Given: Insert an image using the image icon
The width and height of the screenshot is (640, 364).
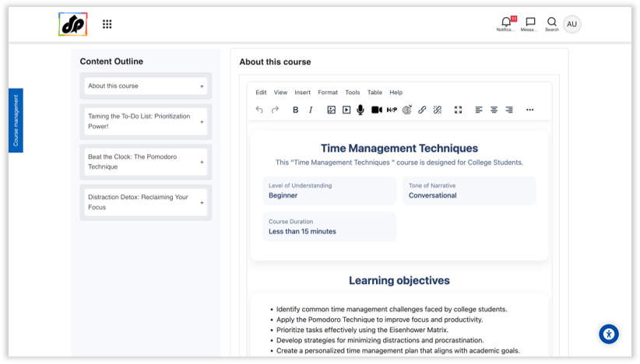Looking at the screenshot, I should [332, 110].
